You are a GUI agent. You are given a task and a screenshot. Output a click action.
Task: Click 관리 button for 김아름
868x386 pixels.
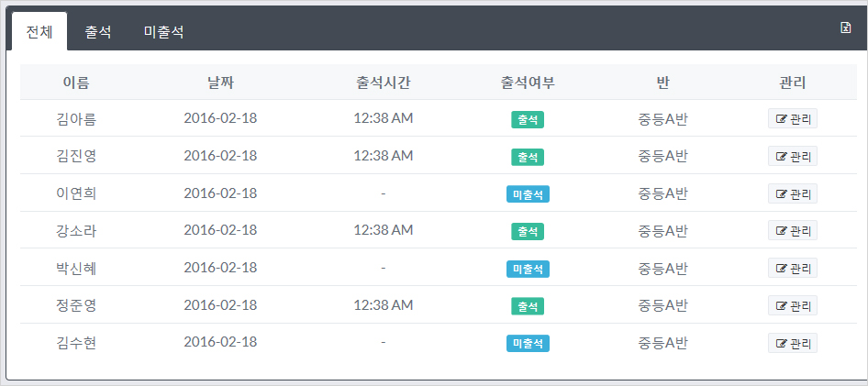793,119
